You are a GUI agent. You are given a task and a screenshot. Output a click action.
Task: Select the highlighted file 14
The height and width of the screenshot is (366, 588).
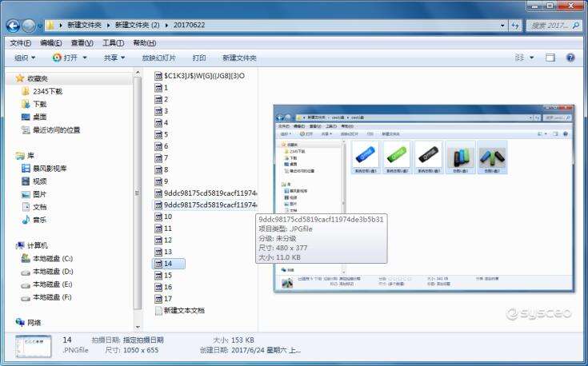pos(168,264)
